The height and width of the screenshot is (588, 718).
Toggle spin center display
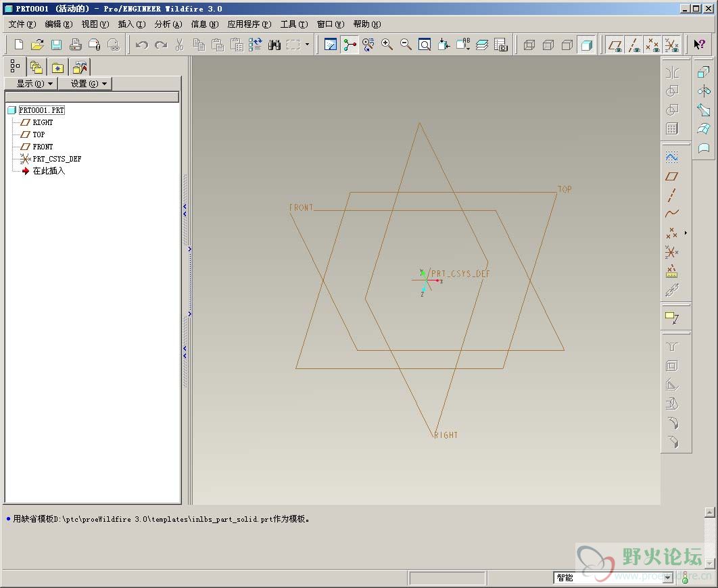(x=350, y=45)
